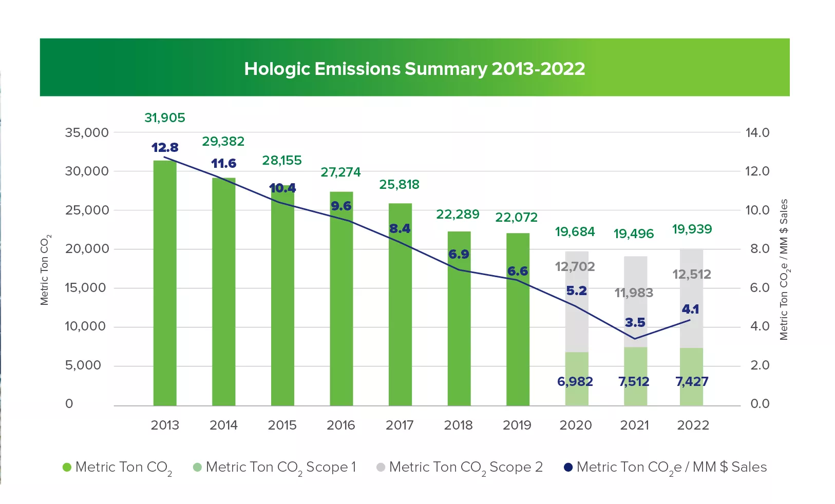Select the 'Metric Ton CO2 Scope 2' legend label
835x504 pixels.
[x=466, y=468]
